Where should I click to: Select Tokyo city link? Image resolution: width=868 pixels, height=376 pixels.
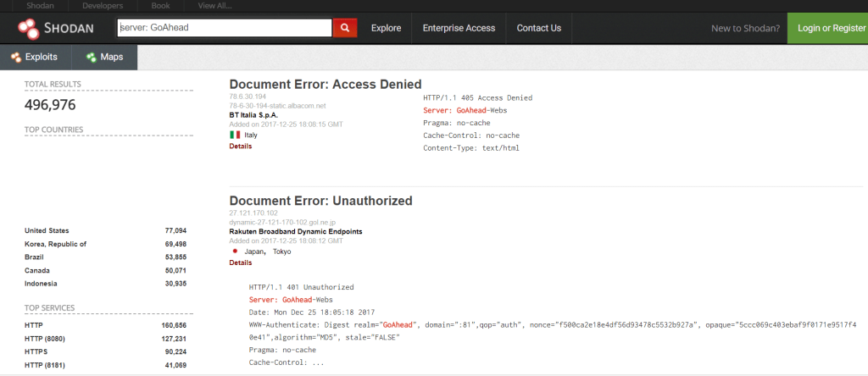tap(281, 252)
